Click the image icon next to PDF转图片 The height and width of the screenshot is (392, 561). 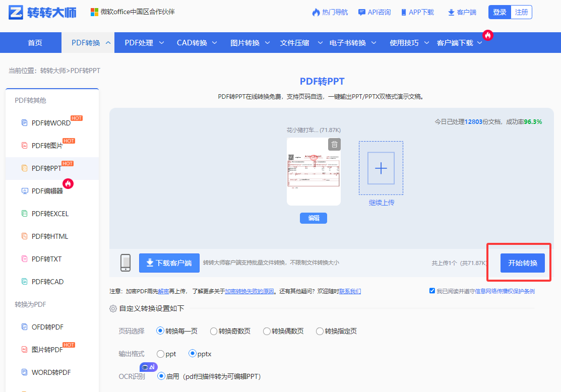[x=24, y=146]
